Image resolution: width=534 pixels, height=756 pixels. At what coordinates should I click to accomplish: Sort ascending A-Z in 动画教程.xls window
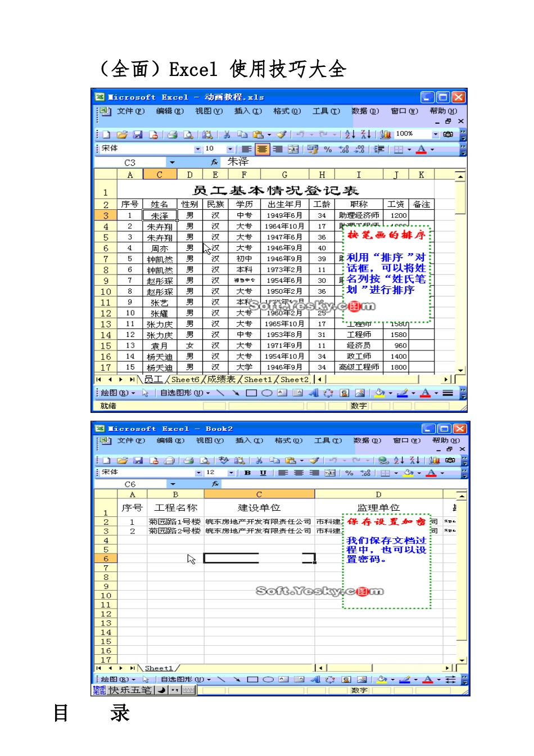tap(350, 134)
